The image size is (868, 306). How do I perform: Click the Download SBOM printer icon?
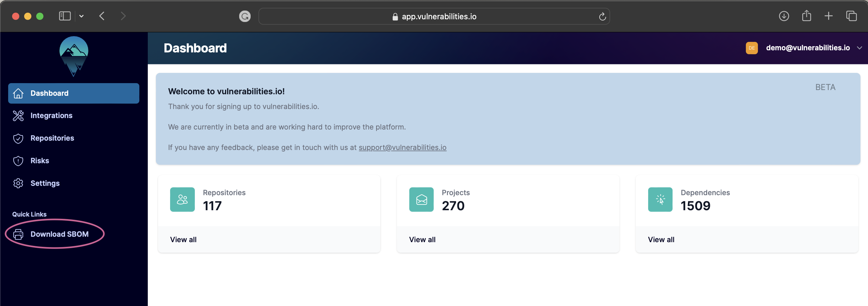[18, 234]
